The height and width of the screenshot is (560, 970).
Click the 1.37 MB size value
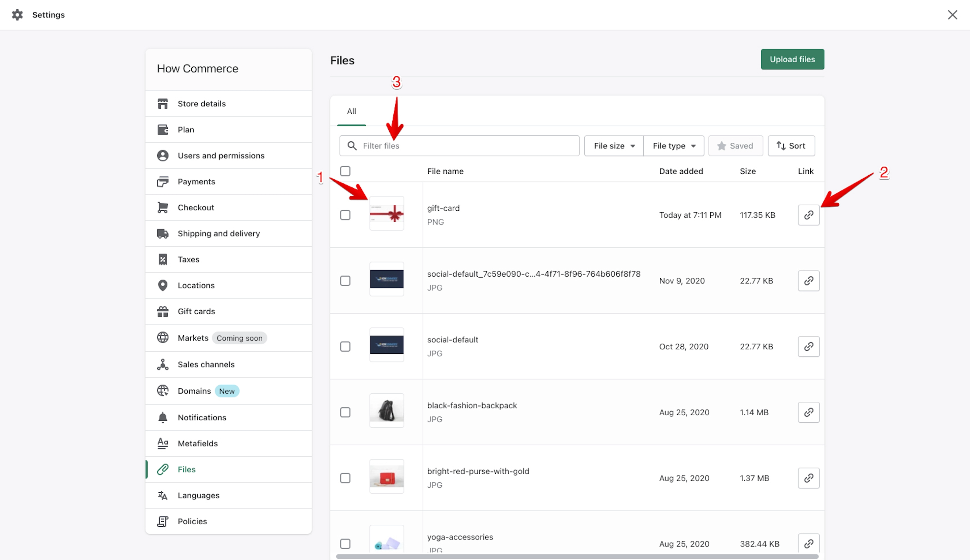point(754,478)
